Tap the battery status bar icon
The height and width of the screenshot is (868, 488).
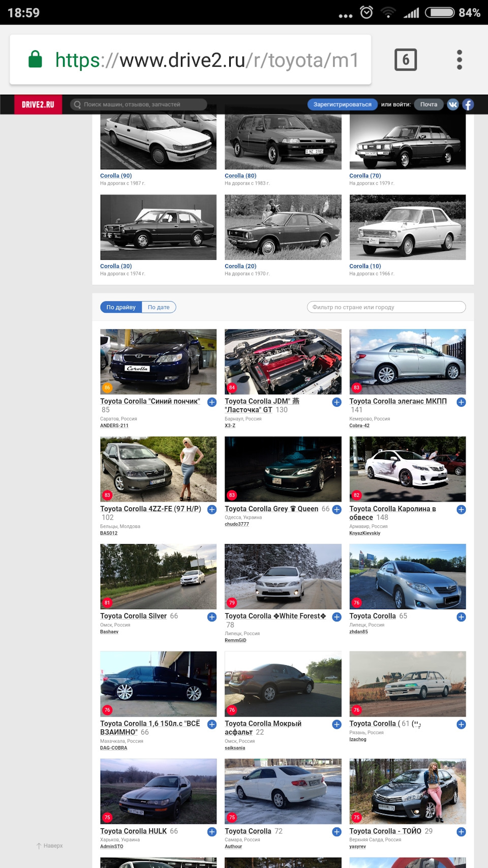pos(440,12)
